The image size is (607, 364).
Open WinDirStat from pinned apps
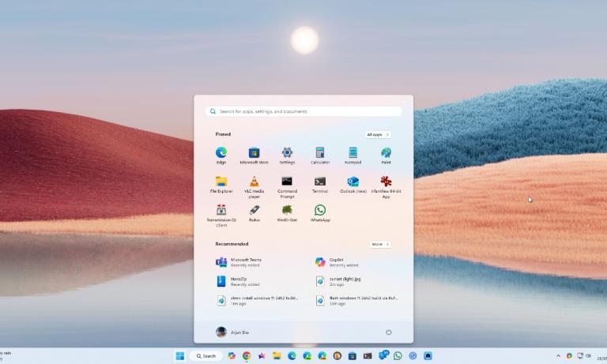click(x=287, y=211)
